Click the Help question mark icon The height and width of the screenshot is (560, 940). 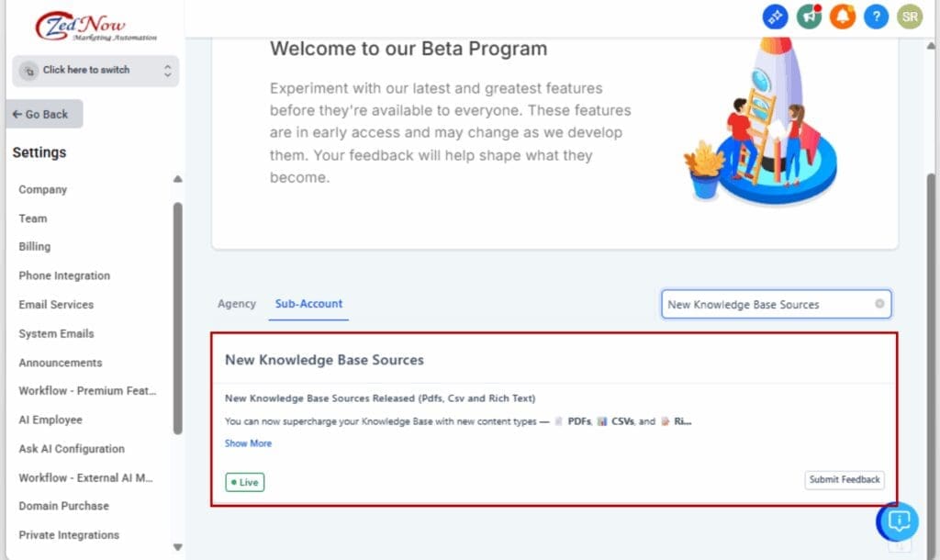pyautogui.click(x=876, y=16)
